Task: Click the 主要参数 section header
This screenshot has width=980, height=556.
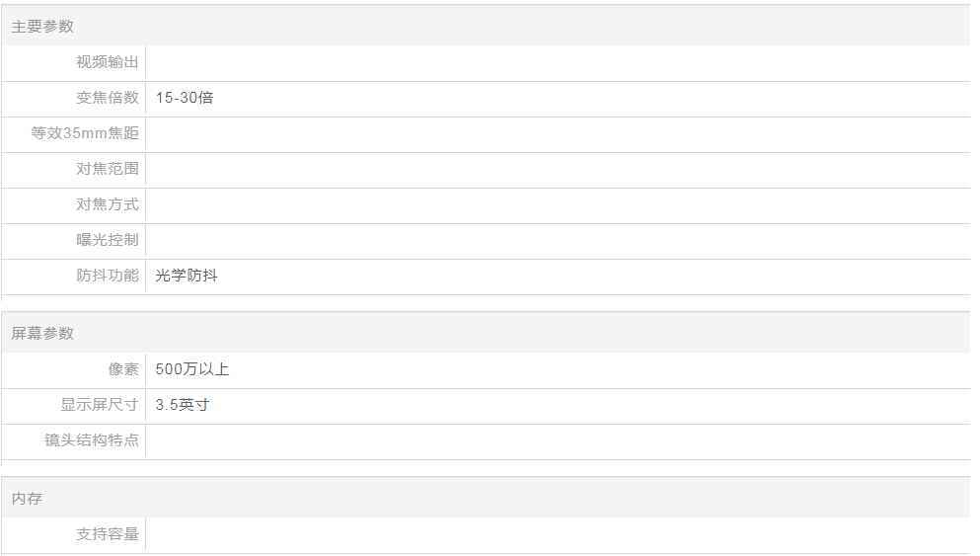Action: 42,27
